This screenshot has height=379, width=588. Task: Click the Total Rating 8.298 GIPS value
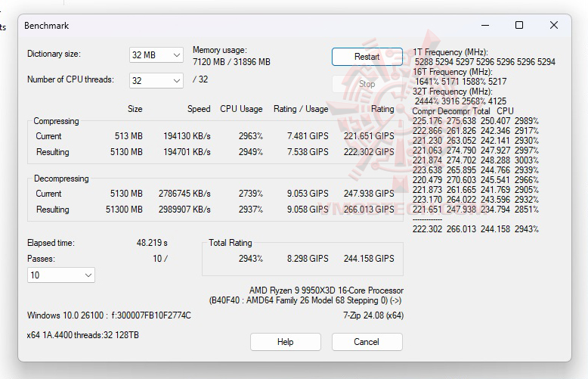click(308, 259)
